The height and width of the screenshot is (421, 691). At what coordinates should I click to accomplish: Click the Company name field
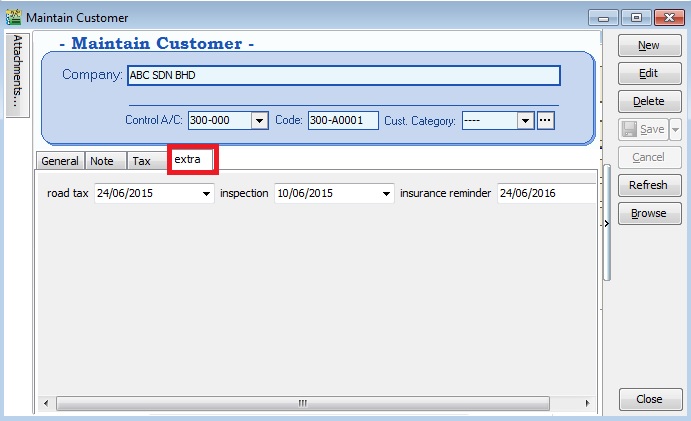(343, 75)
